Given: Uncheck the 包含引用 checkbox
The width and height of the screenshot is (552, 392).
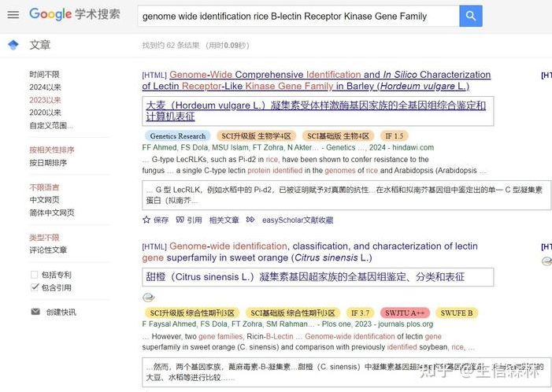Looking at the screenshot, I should point(34,287).
